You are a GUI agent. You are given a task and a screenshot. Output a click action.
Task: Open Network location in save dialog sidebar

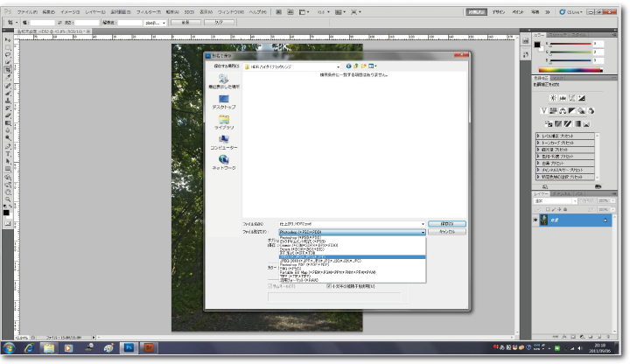point(224,163)
